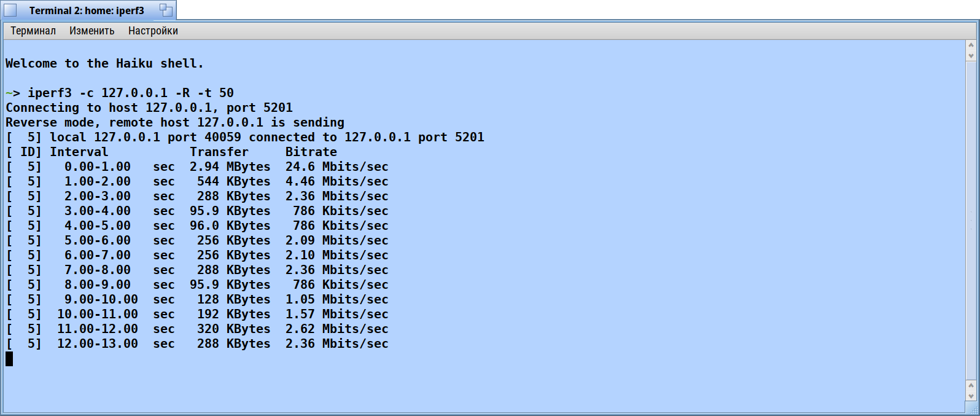Click the vertical scrollbar track
Image resolution: width=980 pixels, height=416 pixels.
[971, 221]
